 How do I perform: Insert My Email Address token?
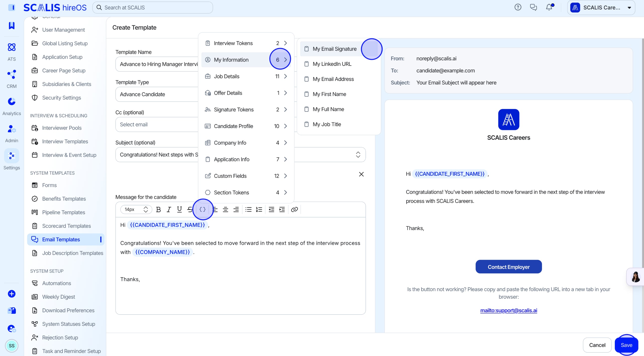[339, 79]
